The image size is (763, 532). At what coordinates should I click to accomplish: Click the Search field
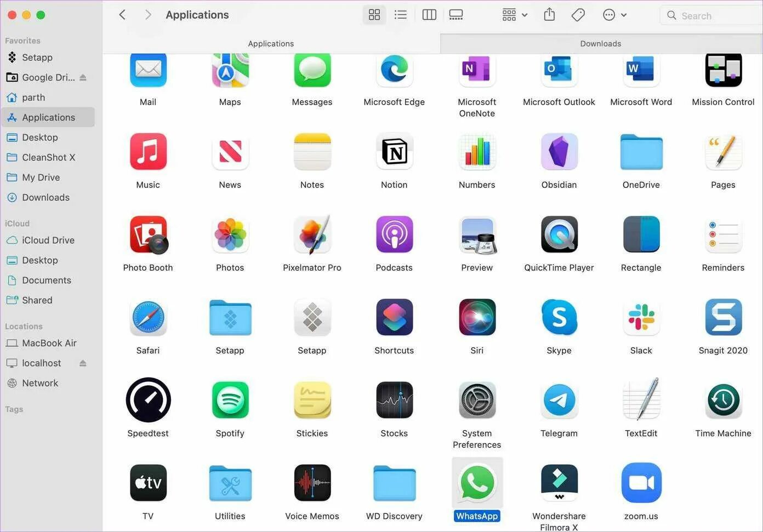point(711,15)
